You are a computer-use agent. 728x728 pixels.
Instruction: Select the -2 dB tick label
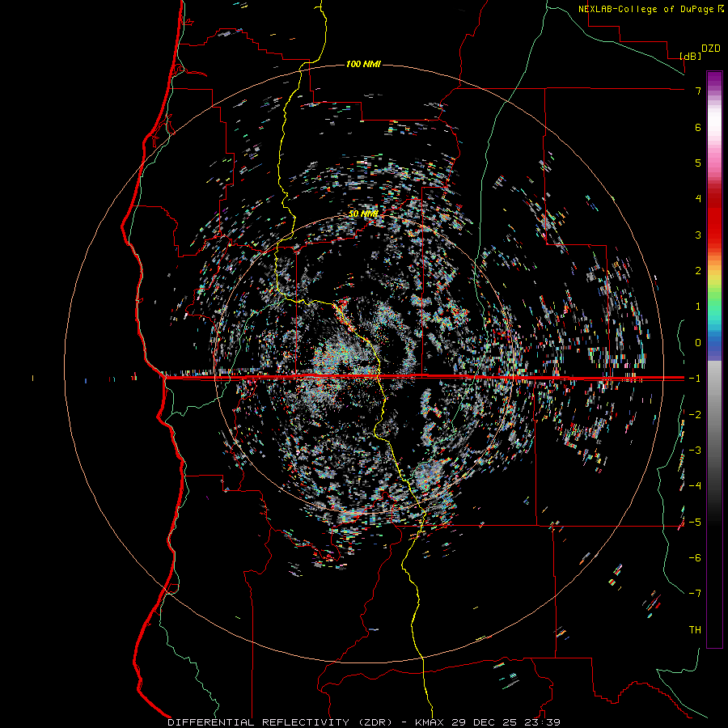(x=695, y=415)
